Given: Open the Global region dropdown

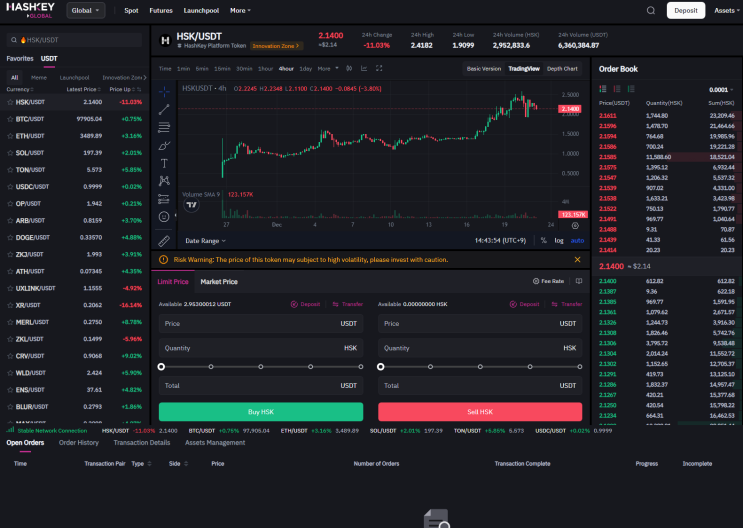Looking at the screenshot, I should [x=86, y=10].
